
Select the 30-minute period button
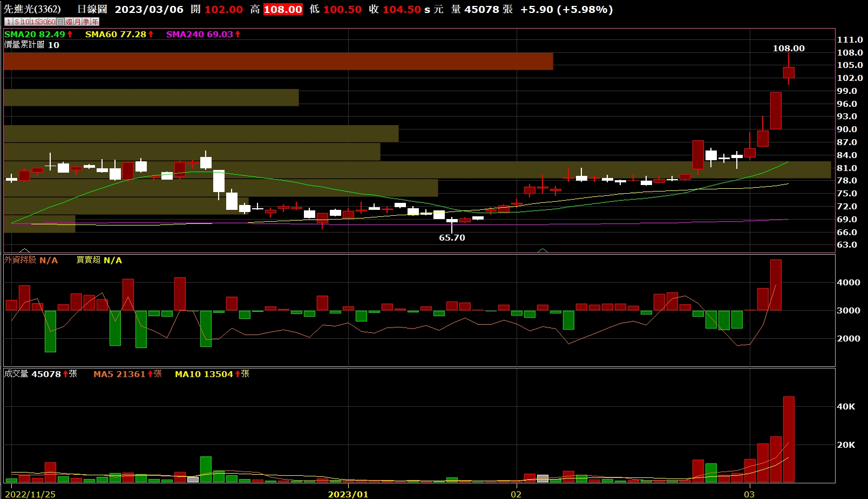(43, 22)
